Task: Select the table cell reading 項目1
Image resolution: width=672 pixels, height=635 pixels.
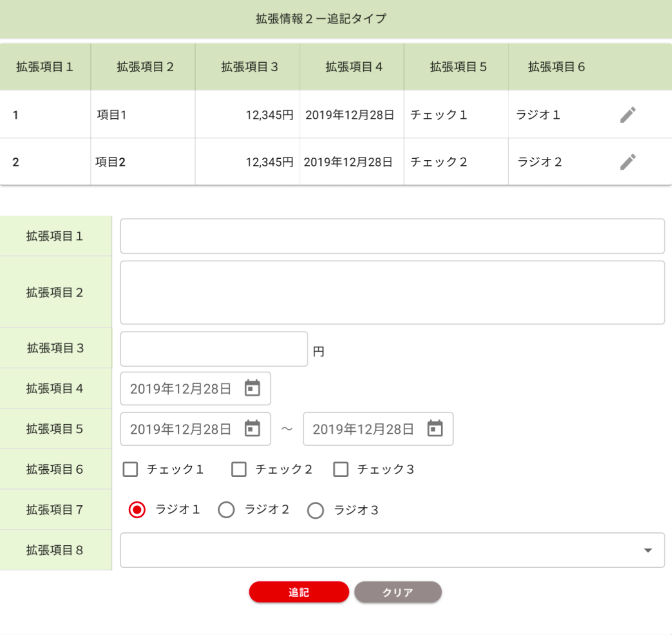Action: pos(112,115)
